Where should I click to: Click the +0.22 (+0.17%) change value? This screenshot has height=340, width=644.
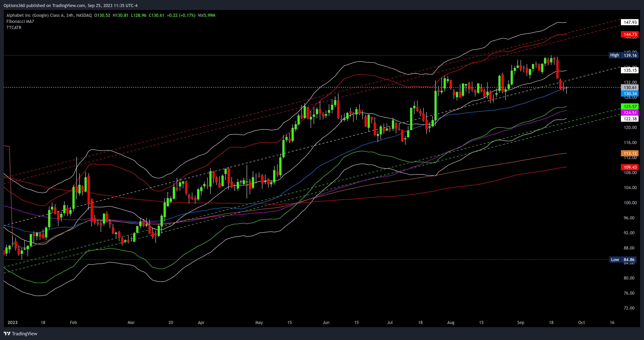[x=181, y=15]
